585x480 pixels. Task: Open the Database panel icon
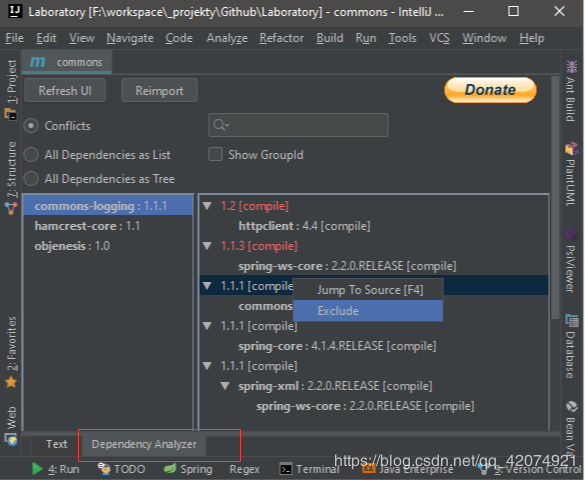tap(572, 320)
